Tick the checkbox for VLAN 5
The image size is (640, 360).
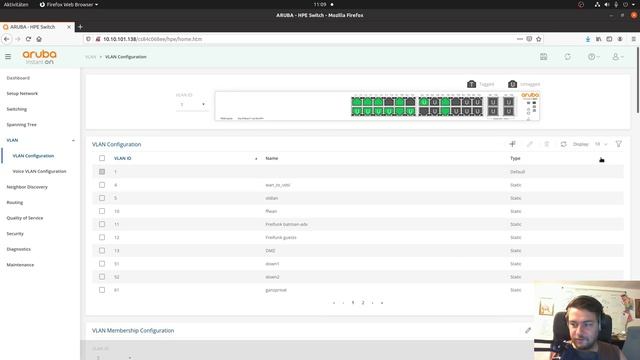[102, 198]
